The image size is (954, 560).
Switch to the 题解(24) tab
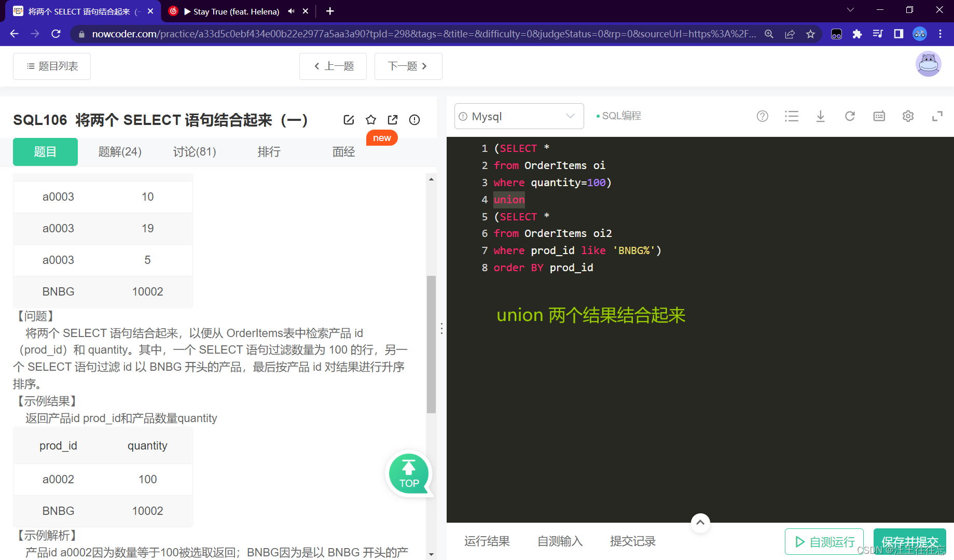[x=120, y=151]
